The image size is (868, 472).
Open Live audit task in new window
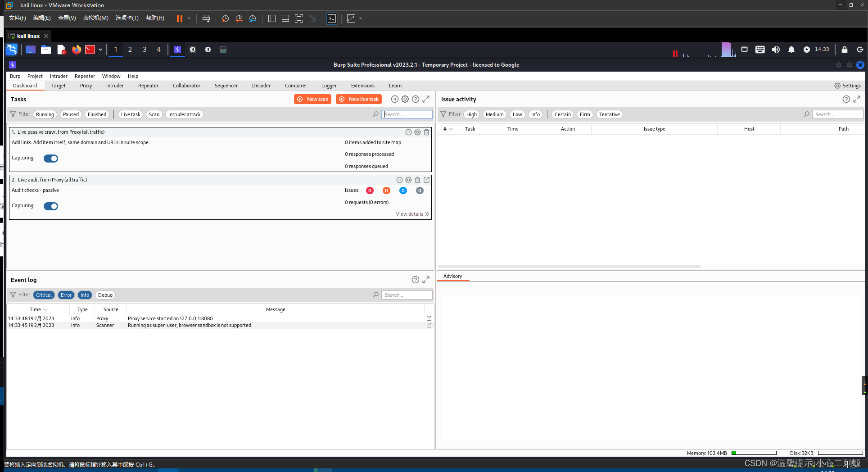point(427,180)
